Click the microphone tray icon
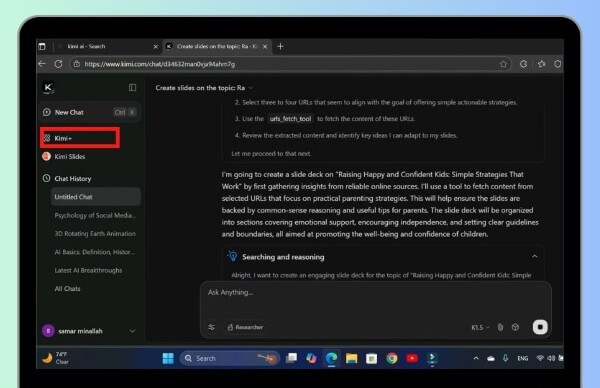600x388 pixels. coord(505,358)
